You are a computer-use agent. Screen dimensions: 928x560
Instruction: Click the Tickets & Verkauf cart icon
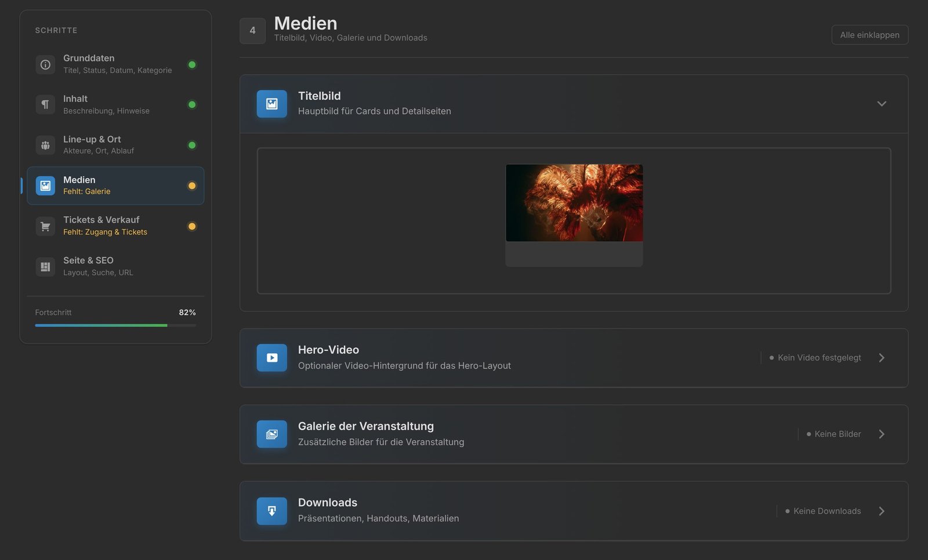click(x=45, y=226)
